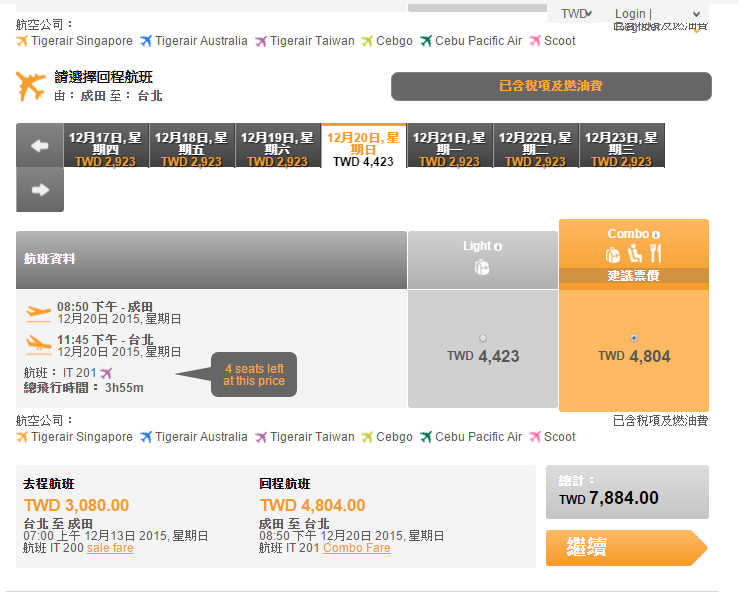Click the 已含稅項及燃油費 grey banner
Image resolution: width=739 pixels, height=592 pixels.
coord(551,86)
